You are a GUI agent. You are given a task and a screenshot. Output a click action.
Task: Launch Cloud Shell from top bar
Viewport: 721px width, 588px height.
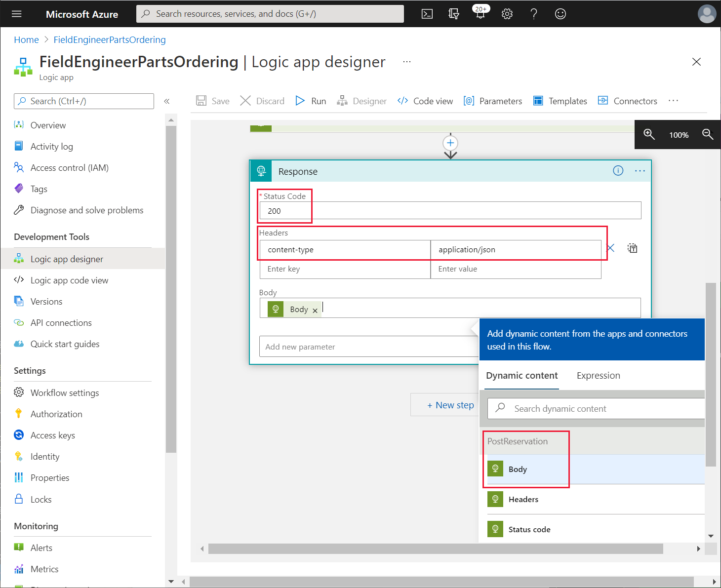[427, 14]
